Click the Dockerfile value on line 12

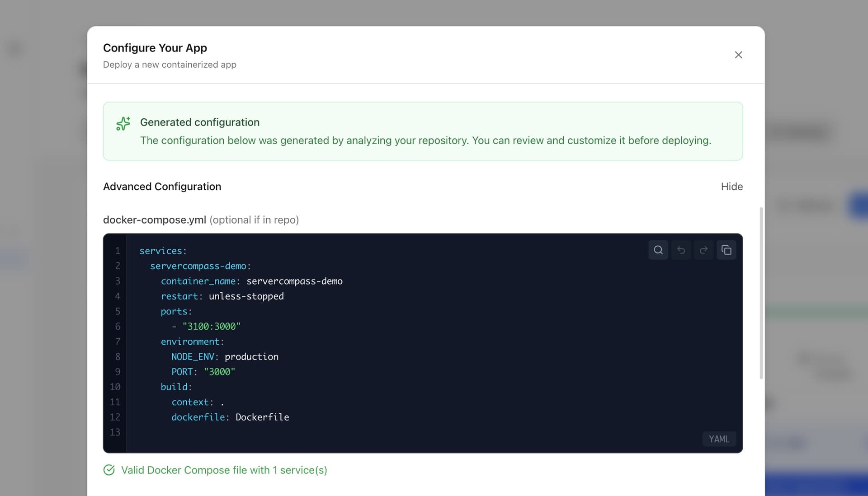click(x=262, y=417)
